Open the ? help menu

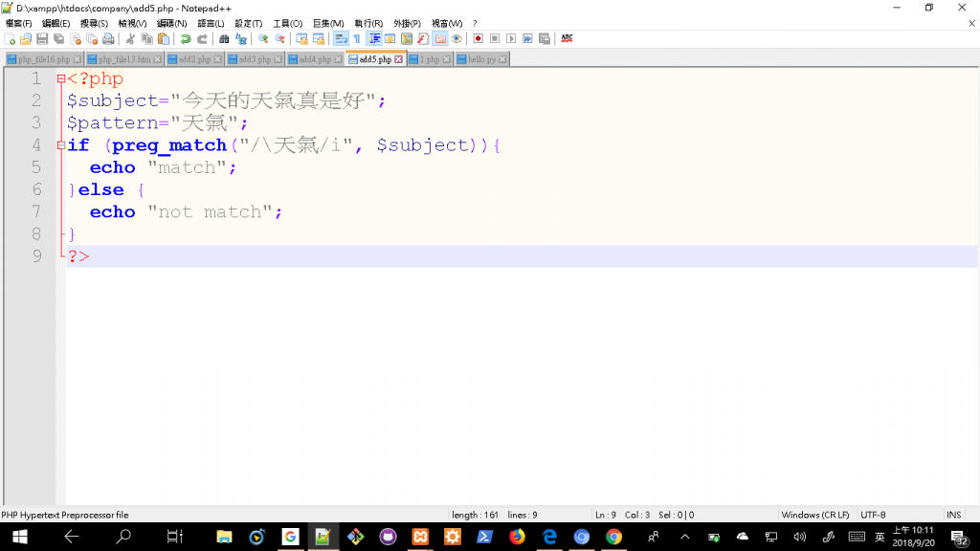pyautogui.click(x=475, y=24)
